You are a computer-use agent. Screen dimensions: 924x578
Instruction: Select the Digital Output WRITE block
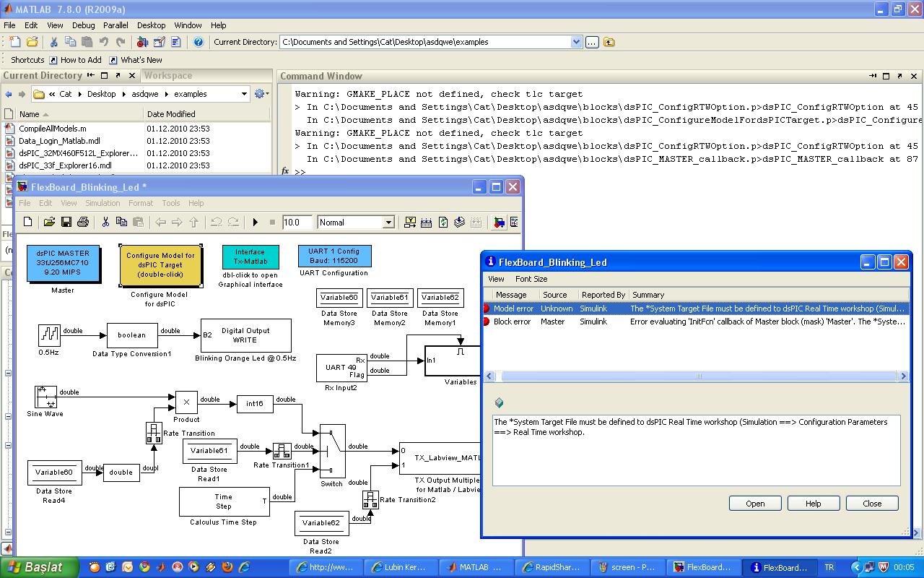click(245, 335)
